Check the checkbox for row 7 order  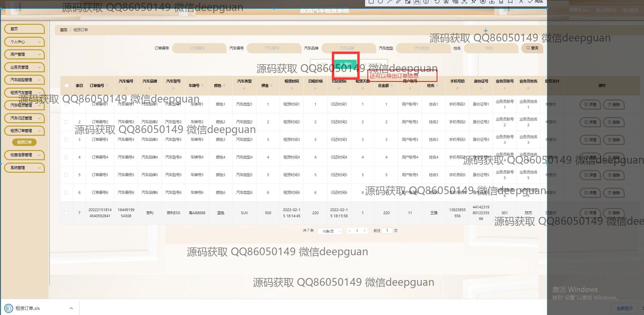click(x=66, y=213)
